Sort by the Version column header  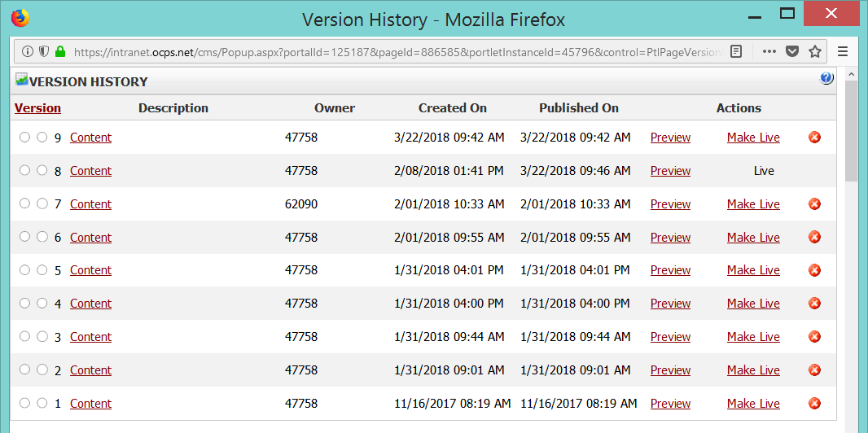37,108
